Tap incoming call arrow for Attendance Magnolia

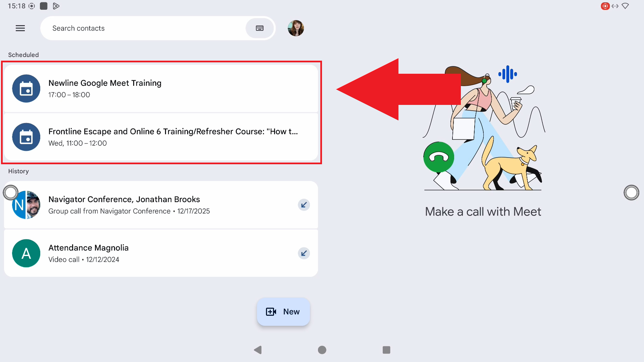(304, 253)
